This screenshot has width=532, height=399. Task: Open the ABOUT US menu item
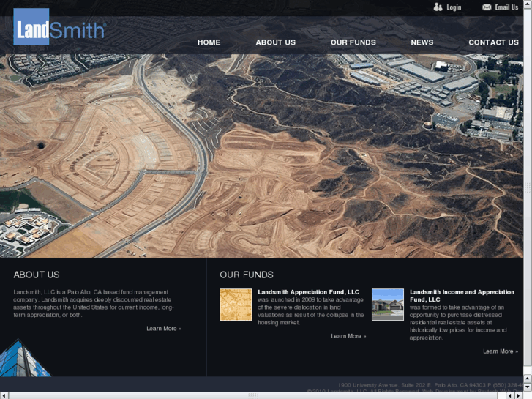pyautogui.click(x=275, y=42)
